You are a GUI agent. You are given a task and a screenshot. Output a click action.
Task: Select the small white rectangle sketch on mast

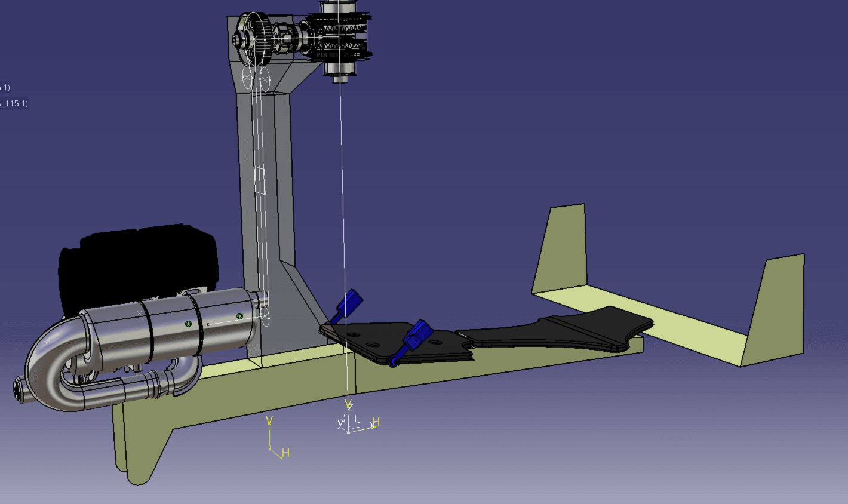260,180
